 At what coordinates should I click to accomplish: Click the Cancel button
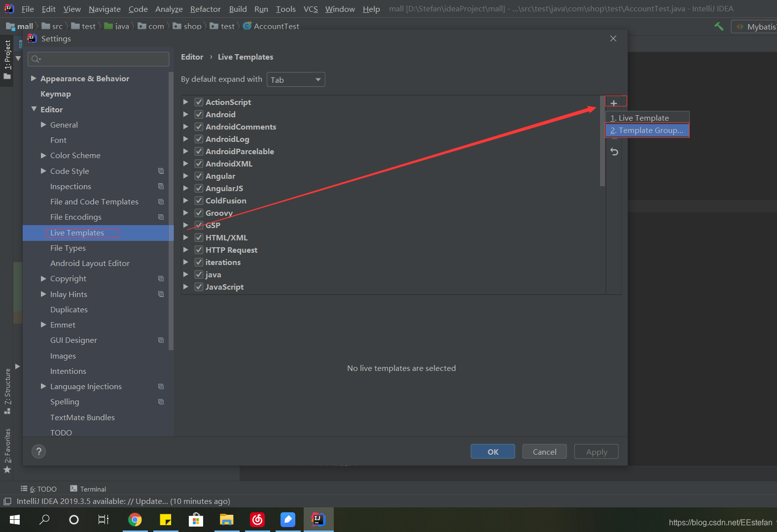pyautogui.click(x=545, y=452)
